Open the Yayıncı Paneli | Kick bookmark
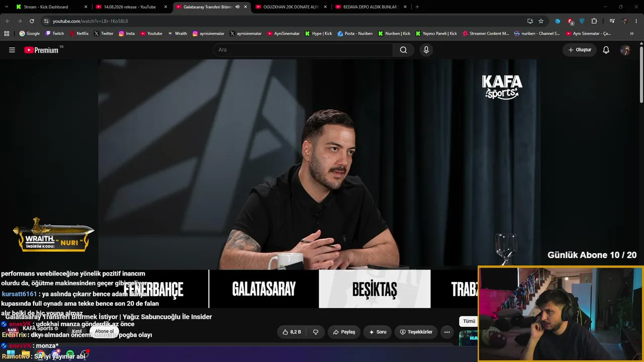644x362 pixels. (x=436, y=34)
